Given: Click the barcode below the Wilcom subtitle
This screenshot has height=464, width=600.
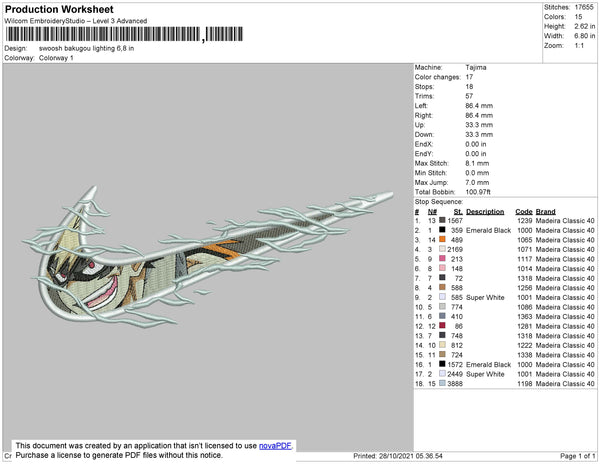Looking at the screenshot, I should (x=124, y=34).
